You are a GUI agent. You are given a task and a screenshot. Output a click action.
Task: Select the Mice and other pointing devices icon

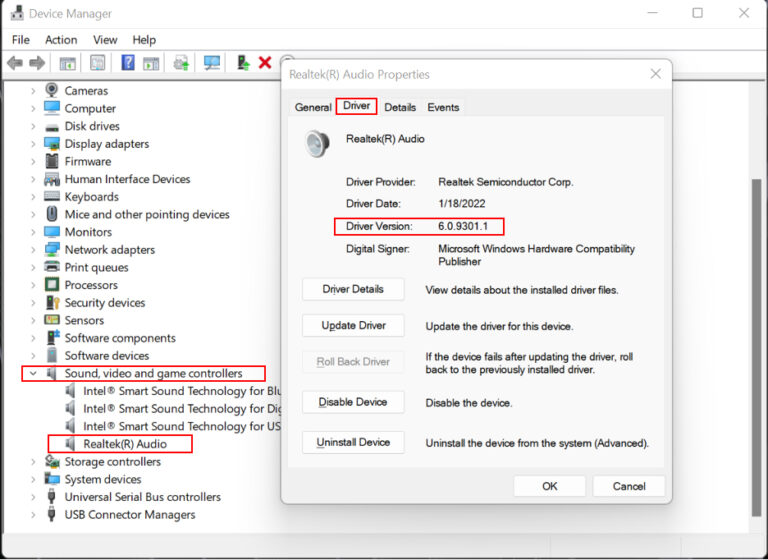[51, 214]
